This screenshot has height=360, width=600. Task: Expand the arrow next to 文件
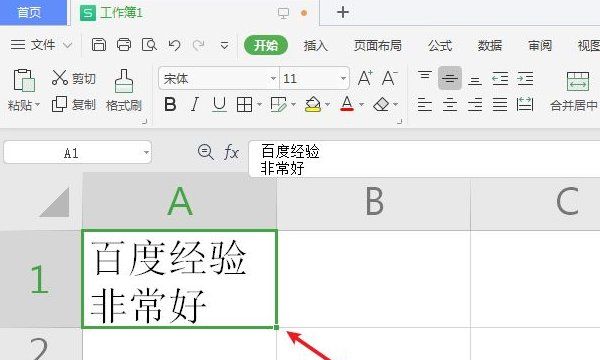click(x=67, y=45)
